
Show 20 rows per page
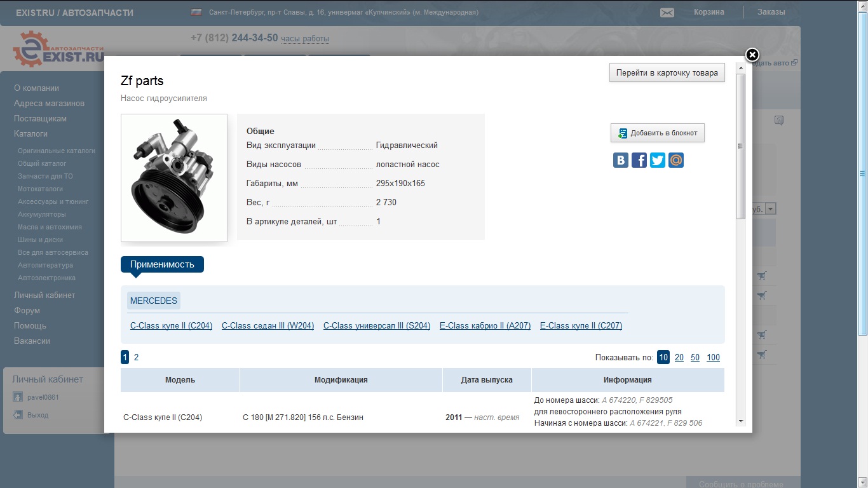tap(679, 358)
